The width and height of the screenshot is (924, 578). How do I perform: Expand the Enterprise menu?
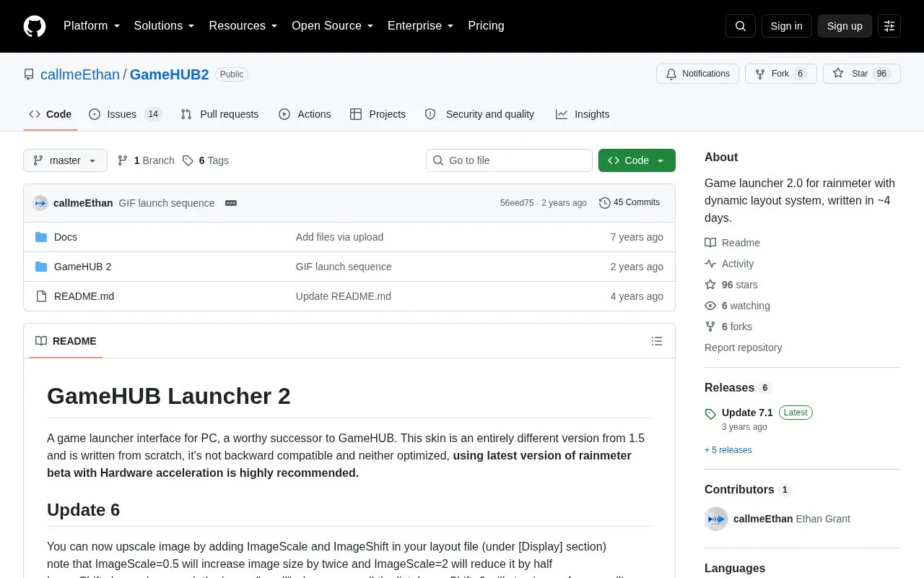[x=421, y=26]
